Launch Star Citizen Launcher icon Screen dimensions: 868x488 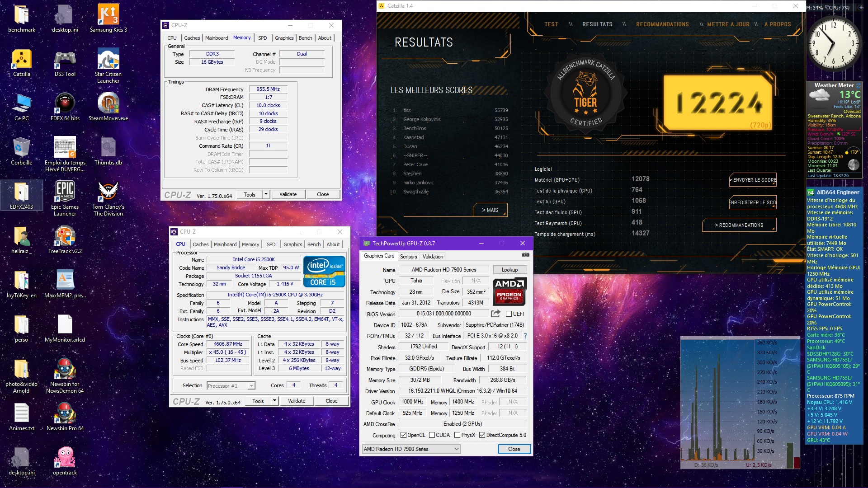click(108, 66)
